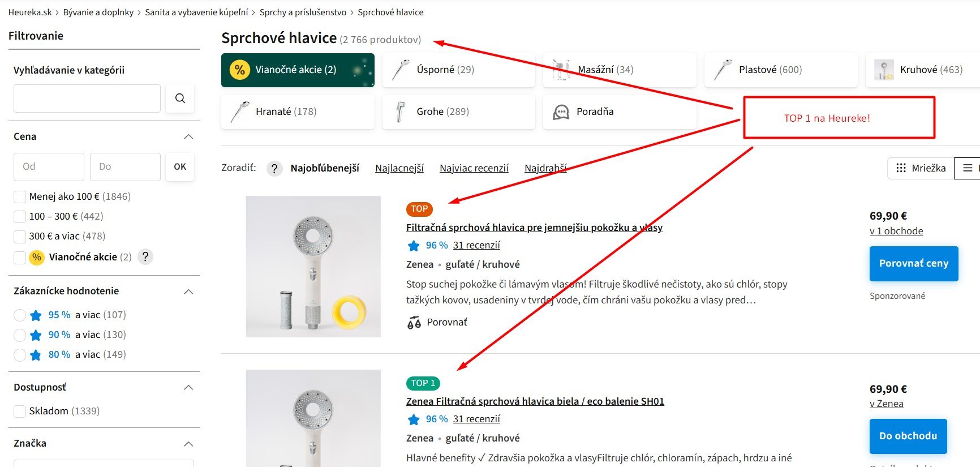Check the Menej ako 100 € checkbox

pos(20,197)
